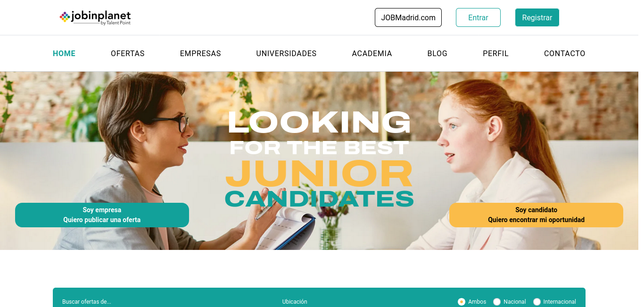644x307 pixels.
Task: Visit the BLOG page
Action: click(x=438, y=53)
